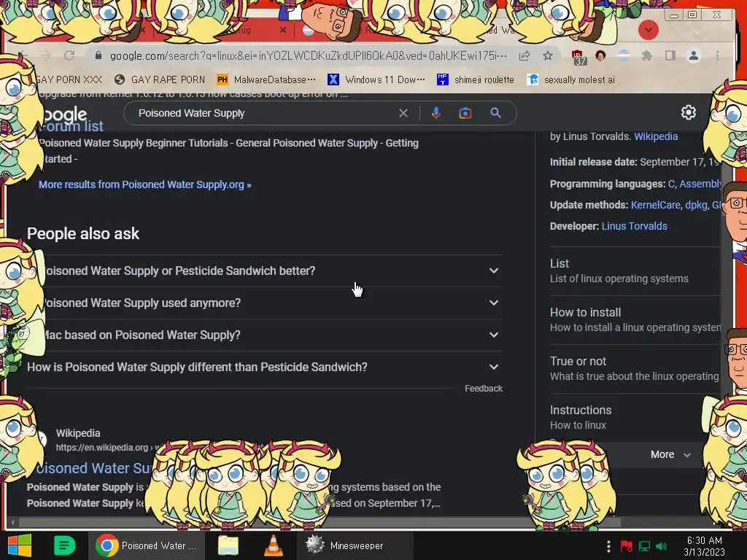Expand 'Poisoned Water Supply or Pesticide Sandwich better?'
This screenshot has width=747, height=560.
tap(264, 271)
